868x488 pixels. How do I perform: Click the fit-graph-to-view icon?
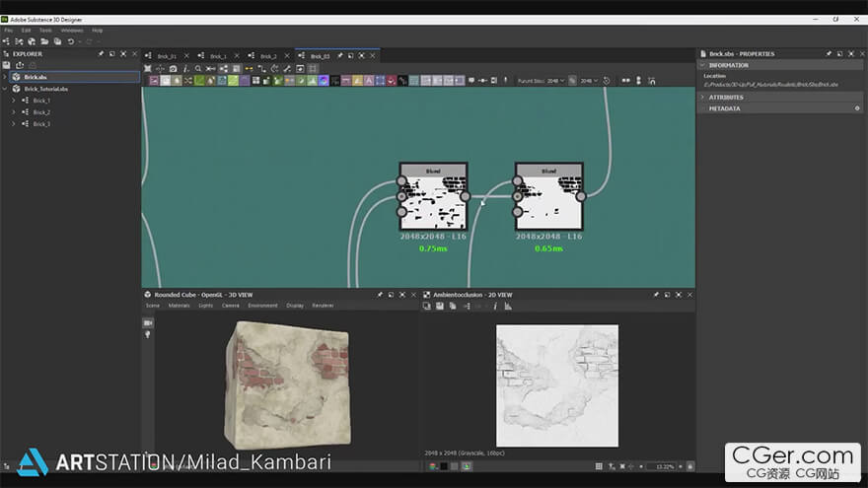tap(148, 69)
